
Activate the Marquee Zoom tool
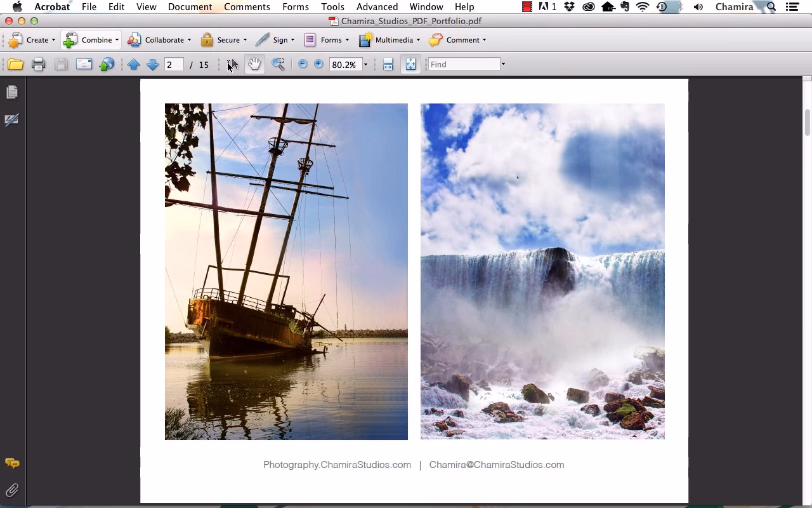[x=278, y=64]
